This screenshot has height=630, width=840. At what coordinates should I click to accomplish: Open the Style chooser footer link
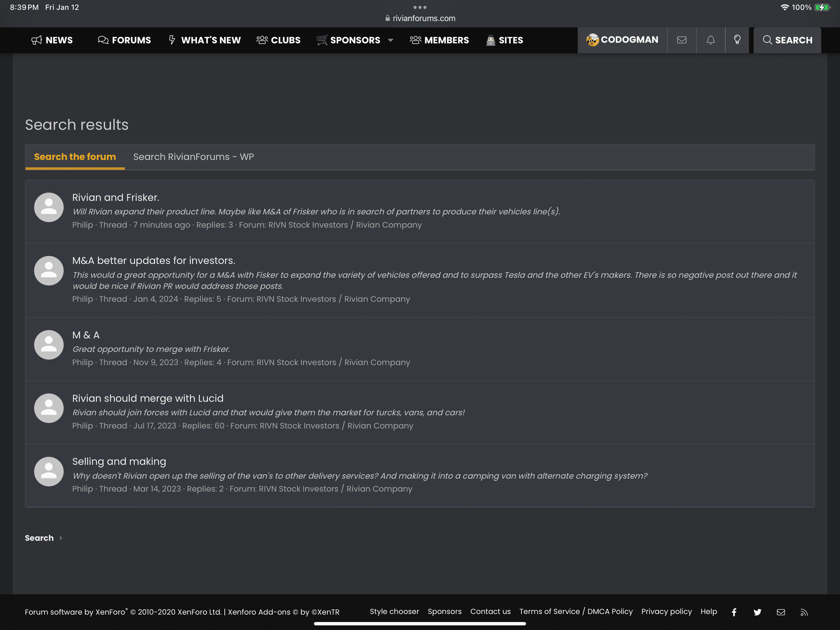click(x=394, y=611)
